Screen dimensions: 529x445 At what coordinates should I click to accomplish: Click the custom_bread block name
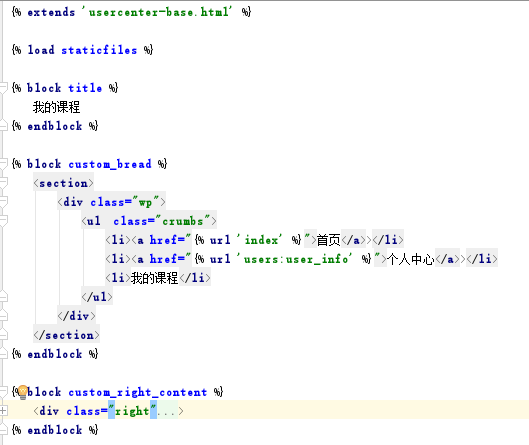pos(110,164)
